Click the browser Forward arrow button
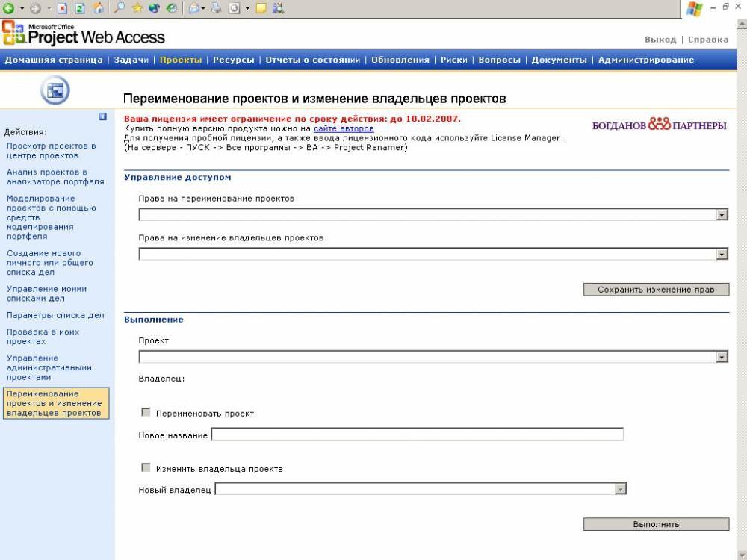This screenshot has width=747, height=560. point(35,7)
